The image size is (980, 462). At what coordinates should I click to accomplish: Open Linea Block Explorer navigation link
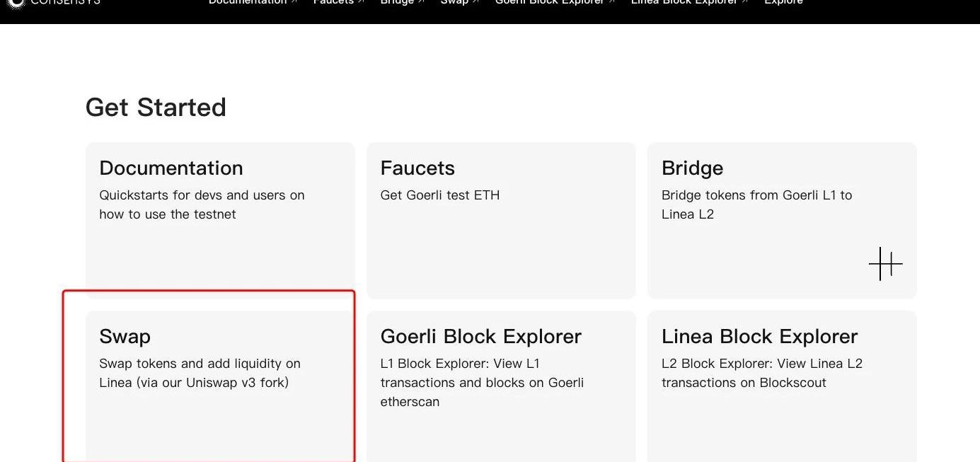pyautogui.click(x=684, y=3)
